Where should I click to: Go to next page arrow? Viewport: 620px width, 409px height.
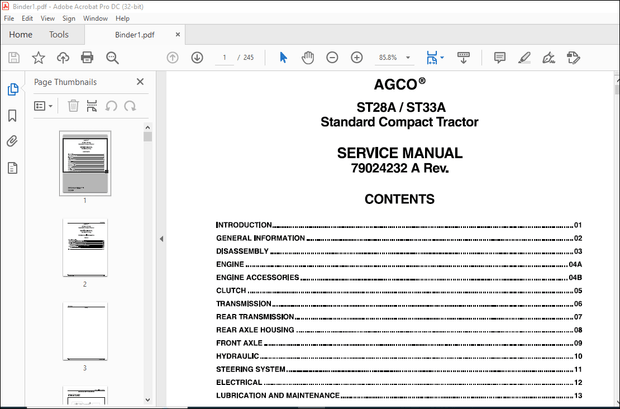pos(197,58)
